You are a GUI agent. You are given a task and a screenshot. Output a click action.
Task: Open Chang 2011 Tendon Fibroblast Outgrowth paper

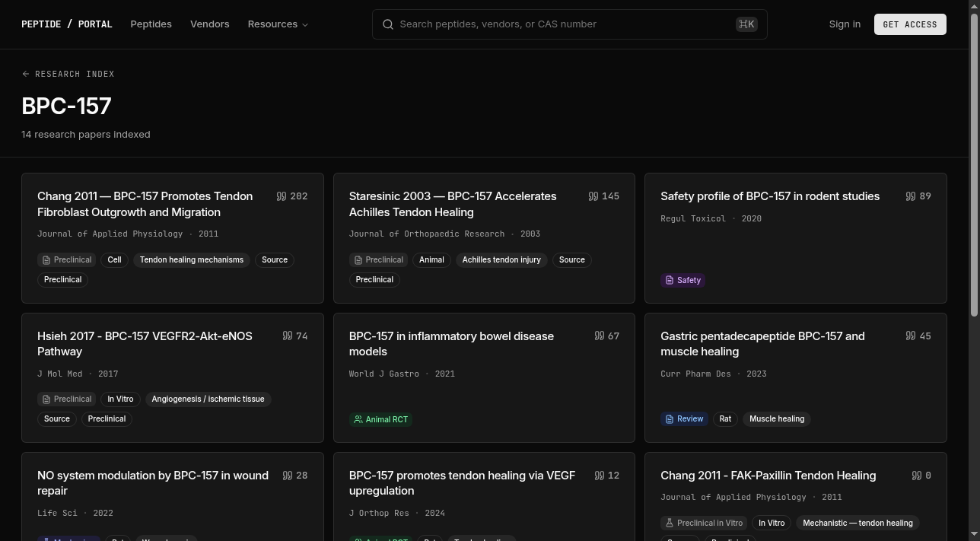(x=145, y=204)
